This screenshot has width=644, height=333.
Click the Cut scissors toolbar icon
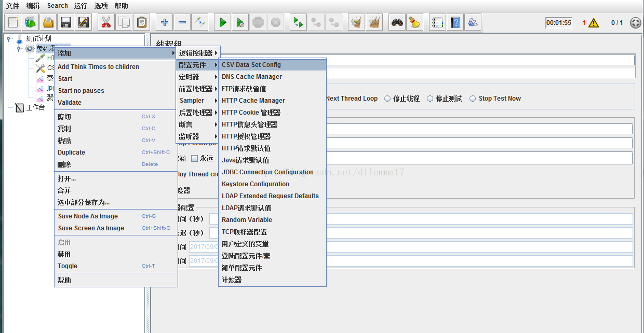(x=106, y=22)
